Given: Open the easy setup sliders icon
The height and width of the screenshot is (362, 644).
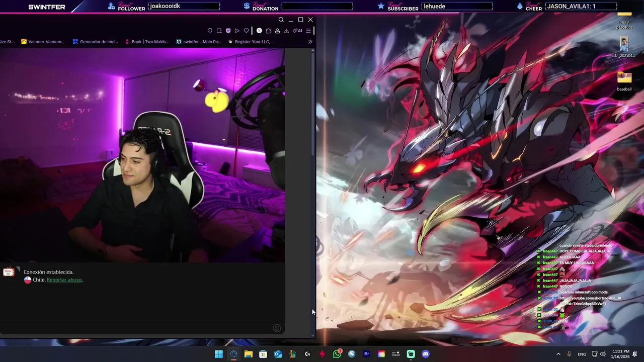Looking at the screenshot, I should [x=308, y=31].
